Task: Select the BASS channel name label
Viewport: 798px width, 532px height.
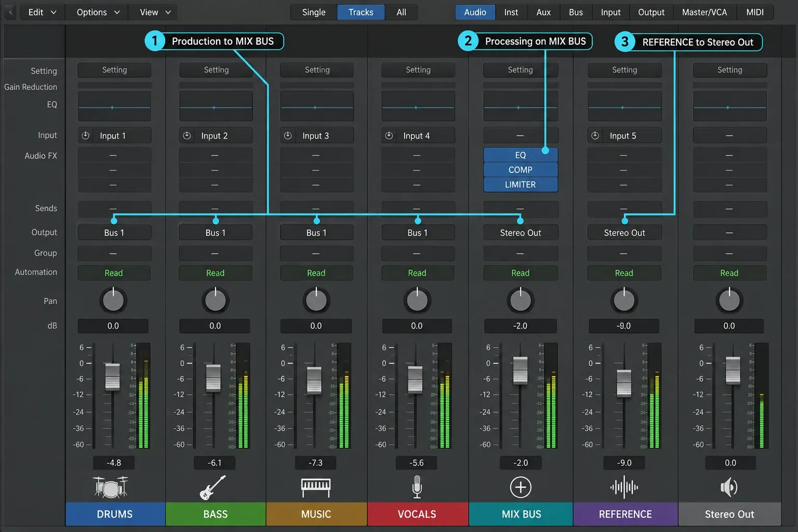Action: point(216,514)
